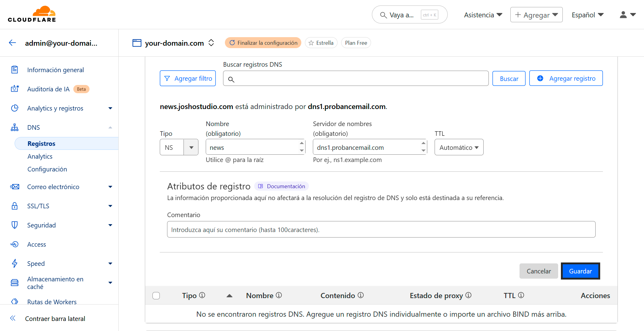This screenshot has width=644, height=331.
Task: Click the Nombre field containing news
Action: (255, 147)
